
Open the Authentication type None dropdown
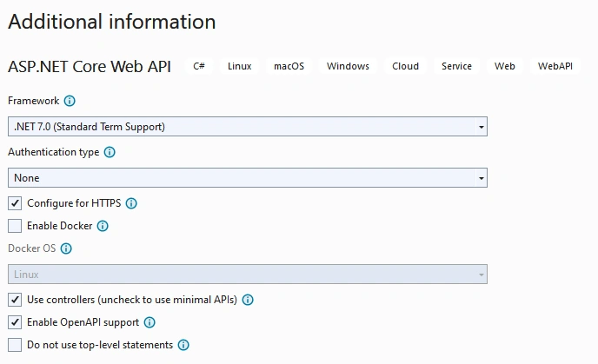pyautogui.click(x=248, y=177)
